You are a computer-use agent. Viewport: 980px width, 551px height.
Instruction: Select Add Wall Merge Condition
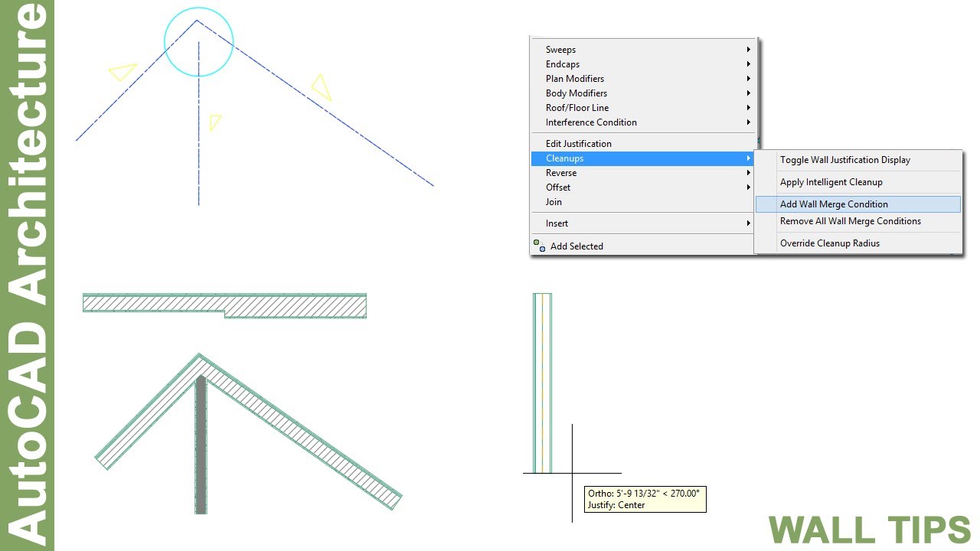(857, 204)
